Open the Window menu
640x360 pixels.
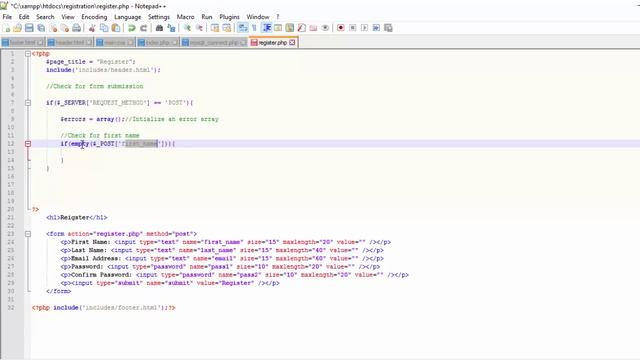[x=258, y=17]
